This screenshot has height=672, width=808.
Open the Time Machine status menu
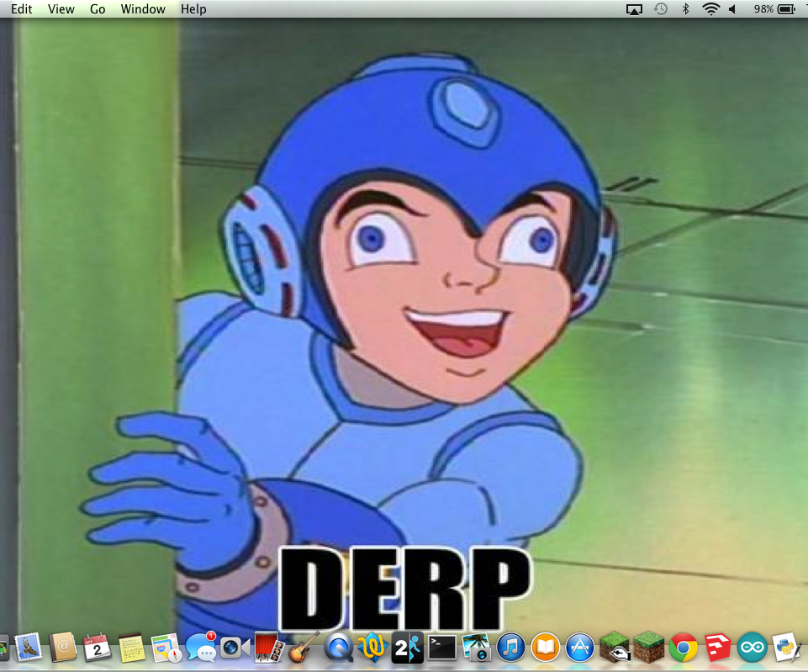pos(661,8)
